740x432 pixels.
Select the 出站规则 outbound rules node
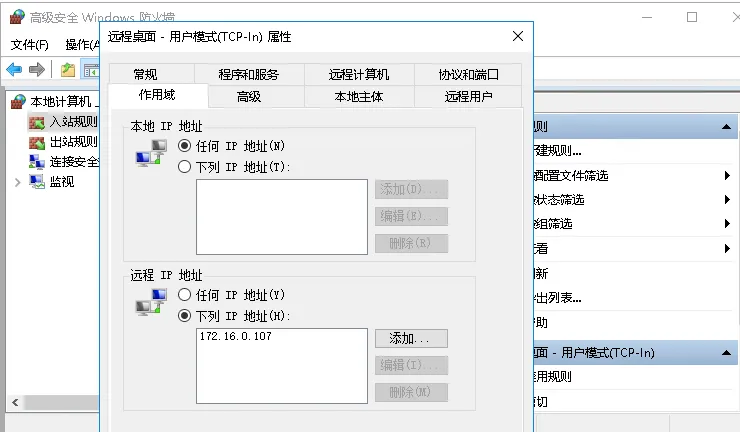pyautogui.click(x=72, y=142)
